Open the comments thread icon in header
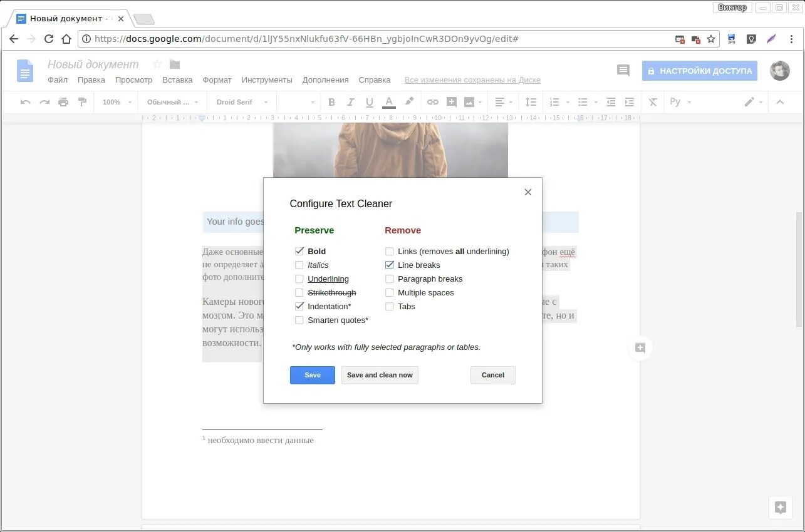Image resolution: width=805 pixels, height=532 pixels. (x=623, y=70)
